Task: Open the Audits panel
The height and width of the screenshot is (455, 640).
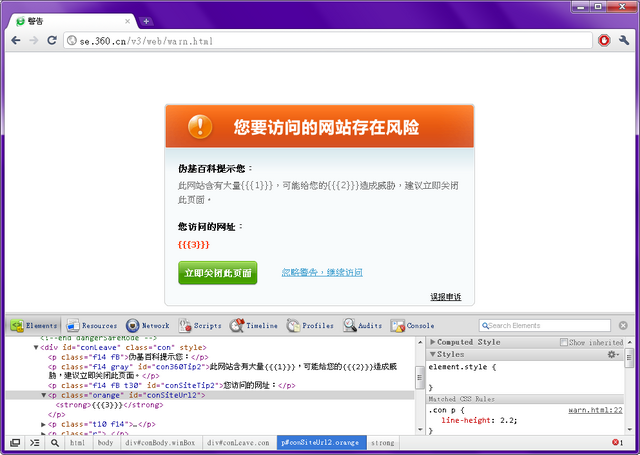Action: [363, 326]
